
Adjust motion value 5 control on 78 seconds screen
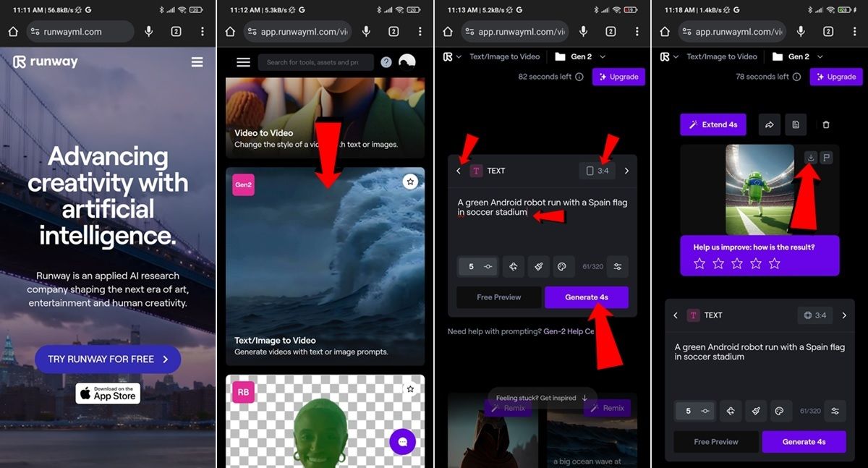pos(694,411)
